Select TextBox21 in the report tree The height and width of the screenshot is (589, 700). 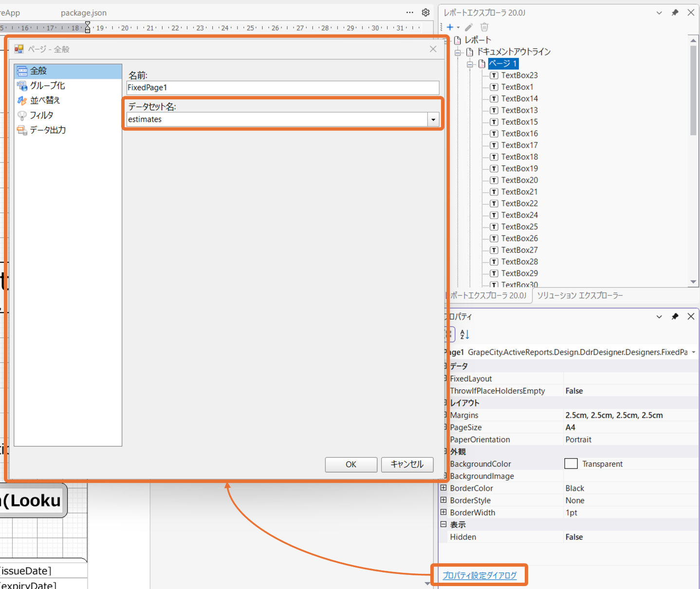[519, 192]
